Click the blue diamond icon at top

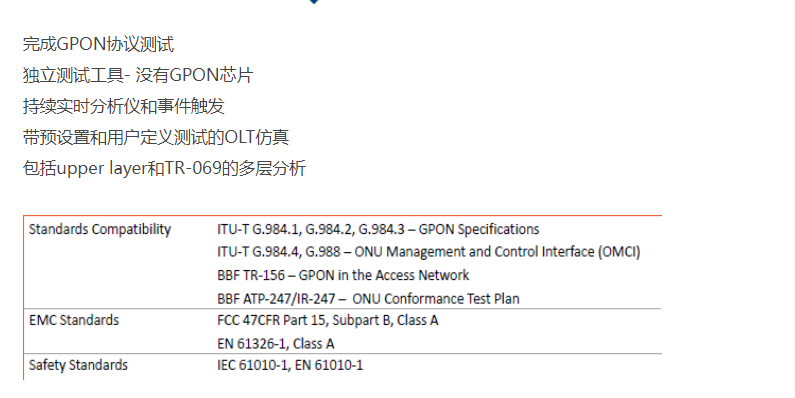tap(314, 2)
